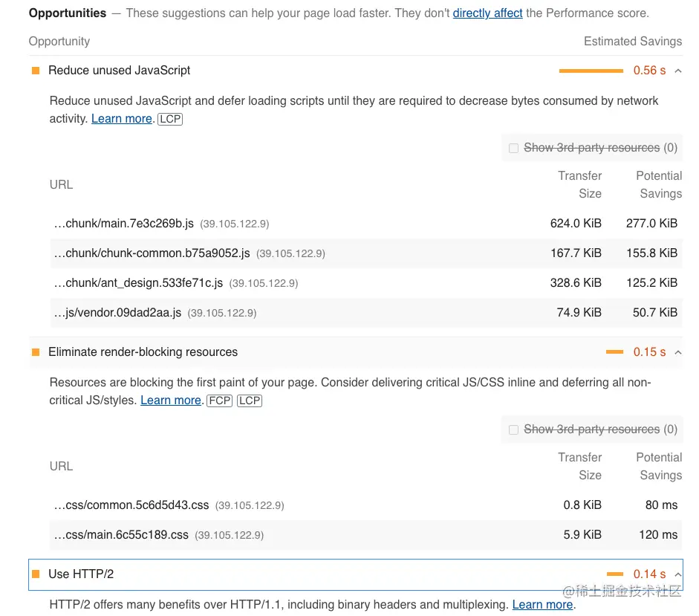Viewport: 699px width, 616px height.
Task: Click orange square beside Eliminate render-blocking resources
Action: point(35,352)
